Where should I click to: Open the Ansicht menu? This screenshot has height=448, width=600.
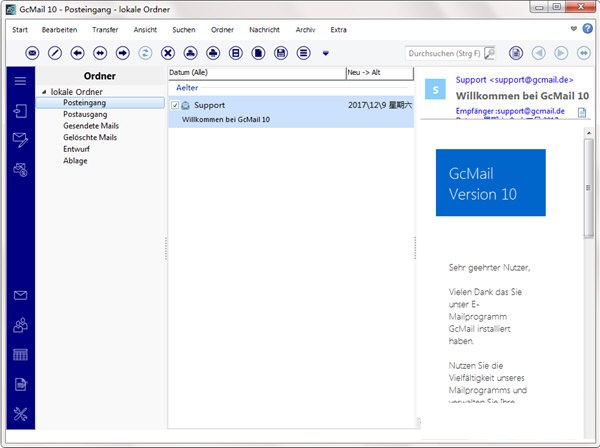click(145, 30)
